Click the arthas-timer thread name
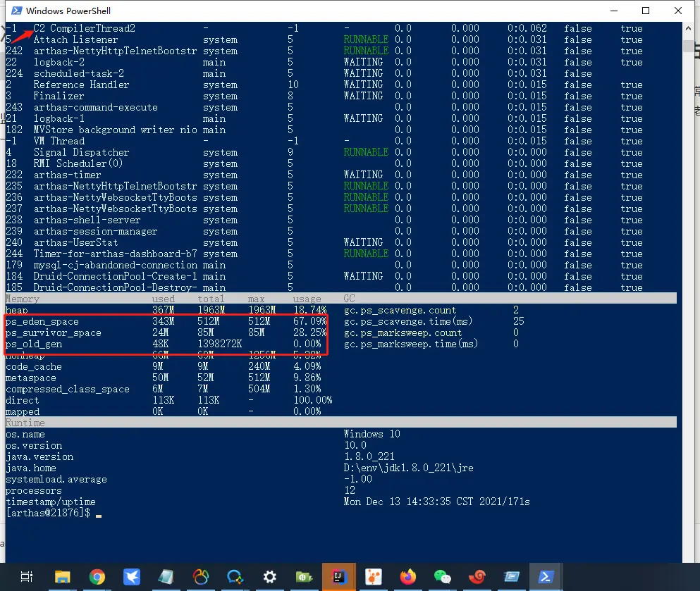 (x=68, y=175)
